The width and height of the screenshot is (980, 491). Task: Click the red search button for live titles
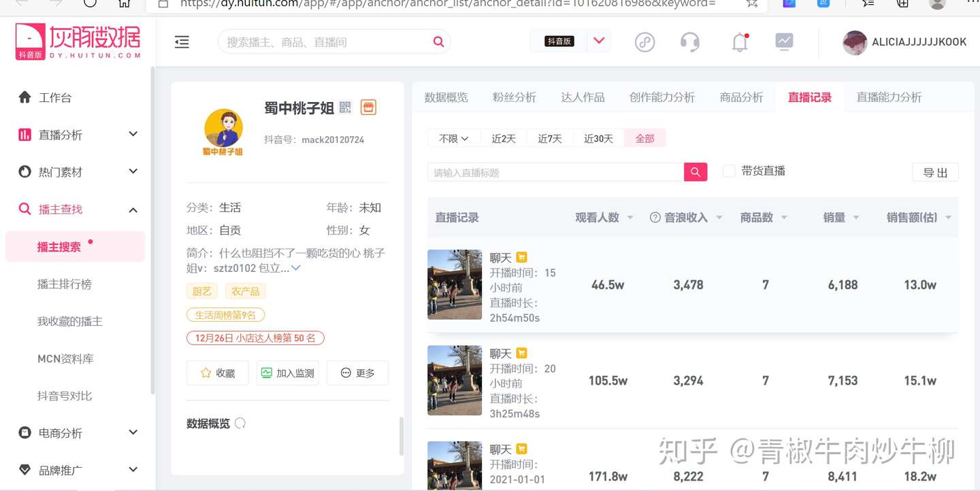click(696, 172)
